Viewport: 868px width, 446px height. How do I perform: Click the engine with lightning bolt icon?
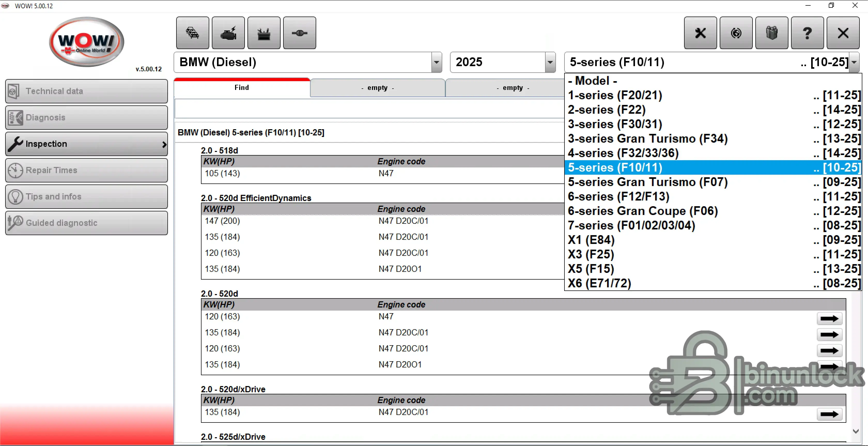[x=228, y=33]
